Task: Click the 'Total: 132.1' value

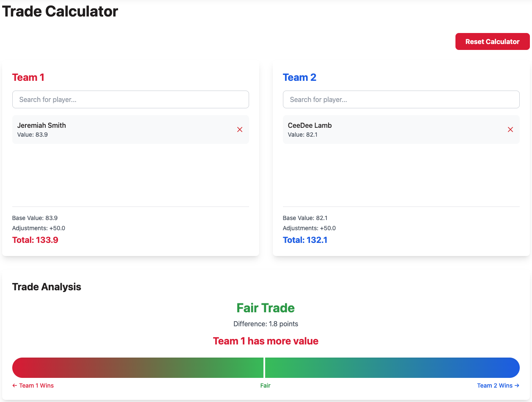Action: click(x=305, y=240)
